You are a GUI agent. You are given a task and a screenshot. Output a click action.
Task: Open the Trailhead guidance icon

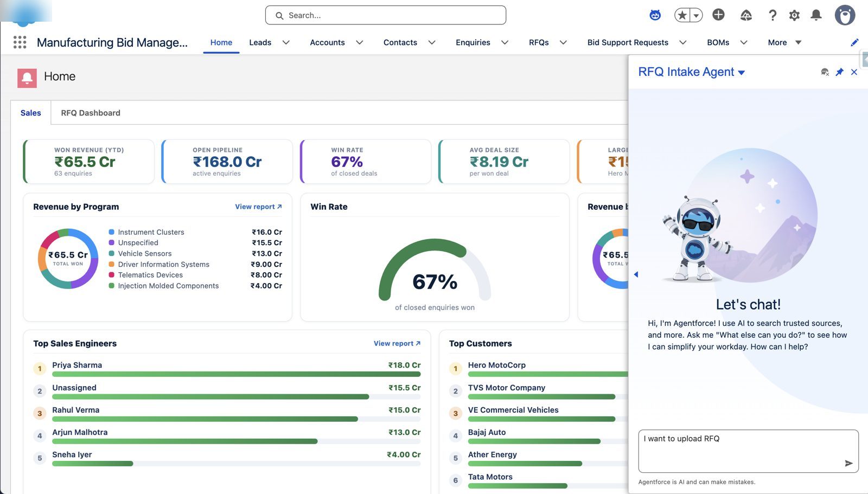(746, 15)
